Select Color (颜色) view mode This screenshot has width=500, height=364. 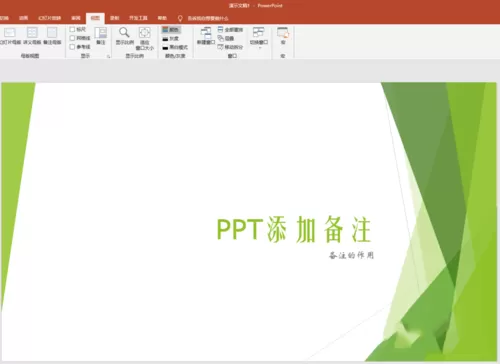(x=171, y=30)
